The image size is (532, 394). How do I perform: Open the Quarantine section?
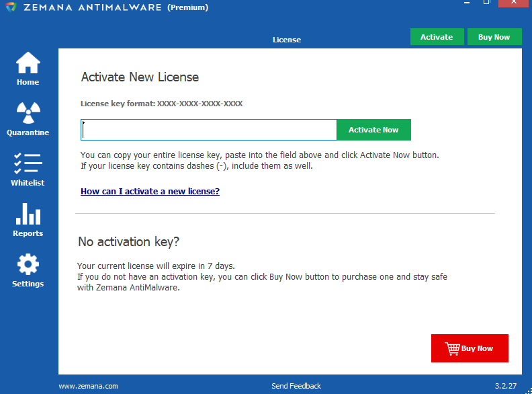coord(28,119)
